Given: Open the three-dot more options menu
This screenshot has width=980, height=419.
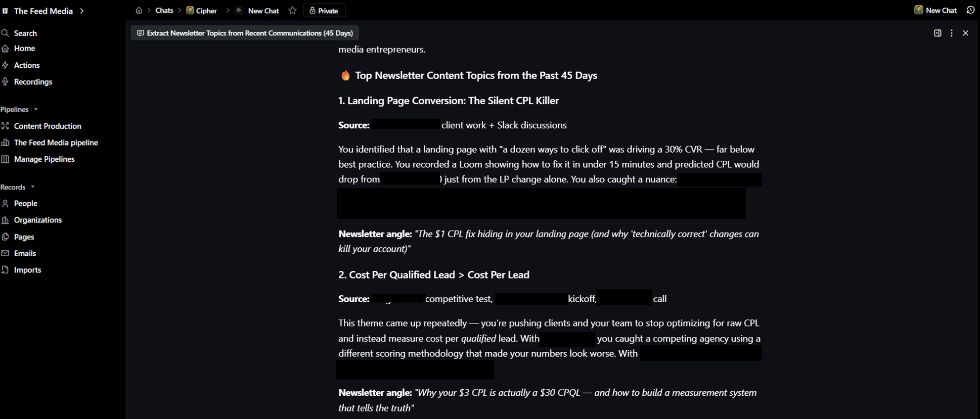Looking at the screenshot, I should coord(952,33).
